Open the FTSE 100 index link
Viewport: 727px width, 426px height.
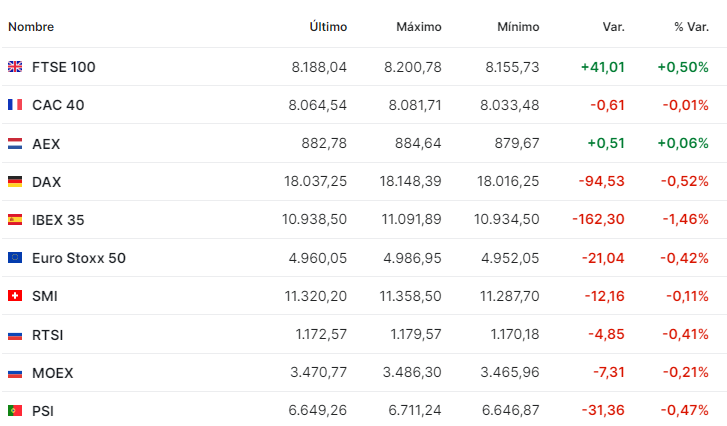[x=64, y=67]
